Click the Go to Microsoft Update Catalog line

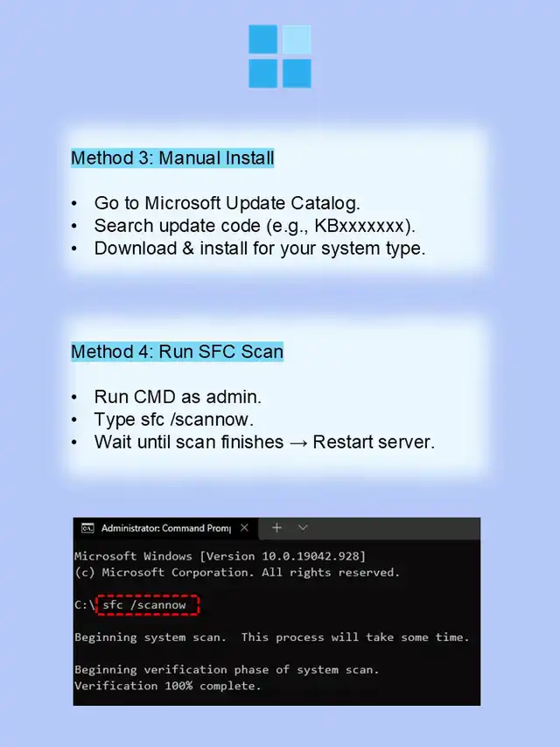(x=227, y=203)
